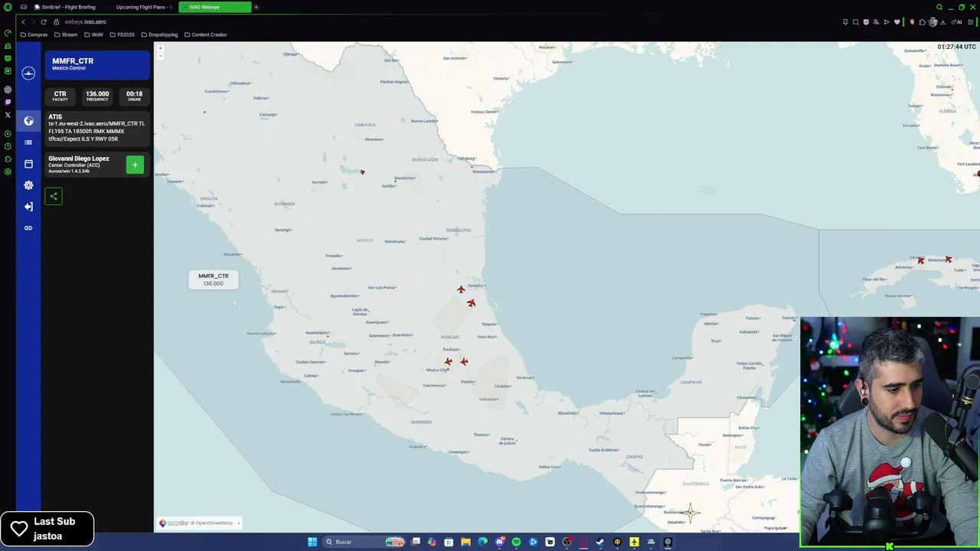Open Webeye settings gear icon

click(x=28, y=185)
